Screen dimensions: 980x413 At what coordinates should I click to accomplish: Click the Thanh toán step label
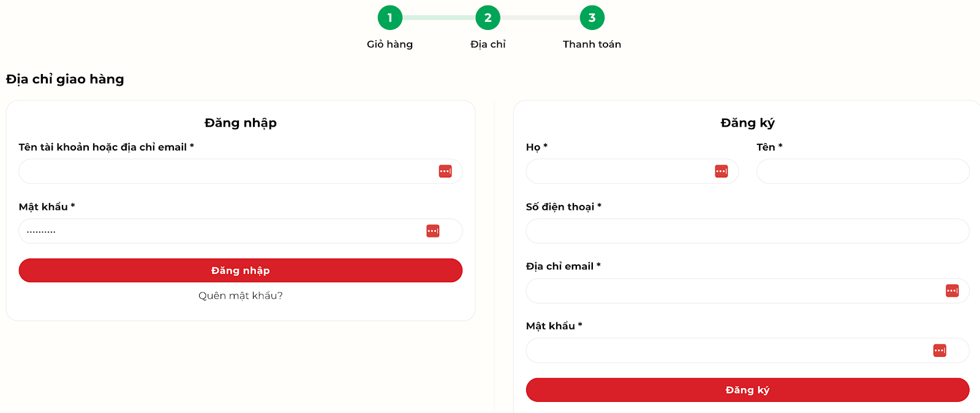pyautogui.click(x=592, y=44)
